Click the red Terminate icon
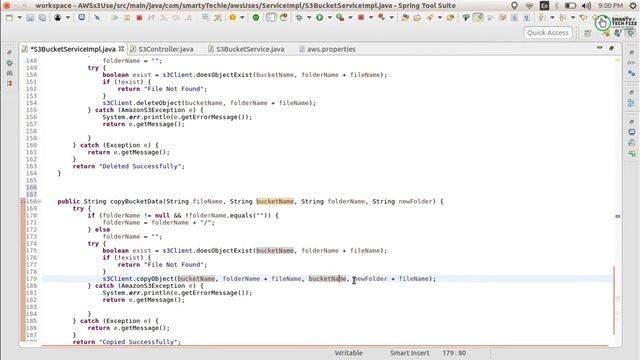The width and height of the screenshot is (640, 360). pyautogui.click(x=139, y=18)
